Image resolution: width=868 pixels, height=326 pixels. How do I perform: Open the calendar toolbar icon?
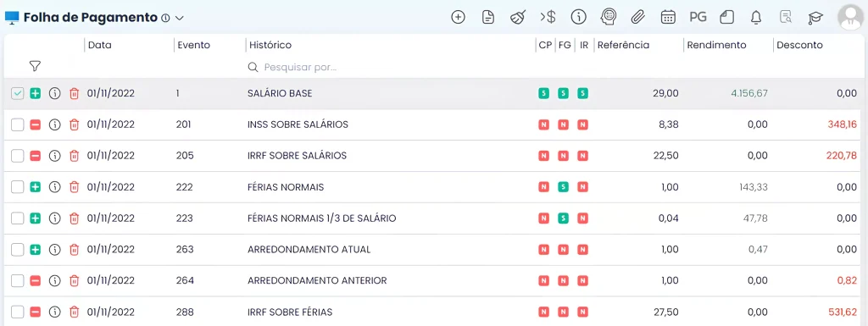(668, 17)
